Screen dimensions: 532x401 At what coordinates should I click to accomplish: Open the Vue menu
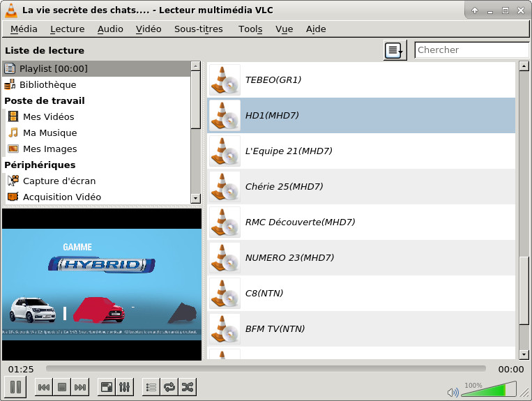pyautogui.click(x=284, y=29)
